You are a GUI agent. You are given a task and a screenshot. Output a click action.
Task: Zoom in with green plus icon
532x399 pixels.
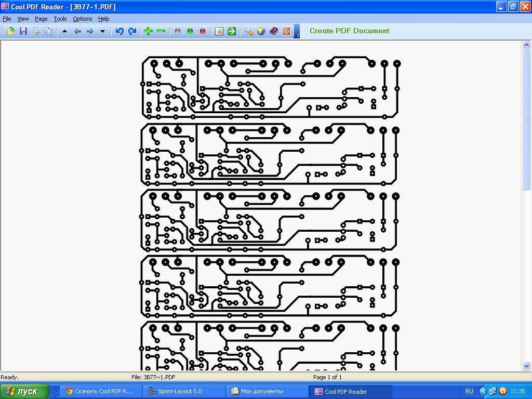pyautogui.click(x=148, y=31)
